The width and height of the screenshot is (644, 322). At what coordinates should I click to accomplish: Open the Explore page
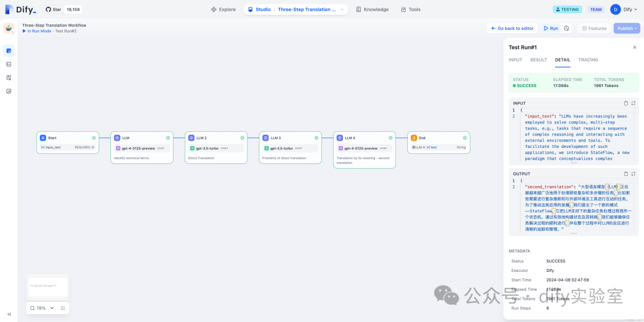pyautogui.click(x=224, y=10)
